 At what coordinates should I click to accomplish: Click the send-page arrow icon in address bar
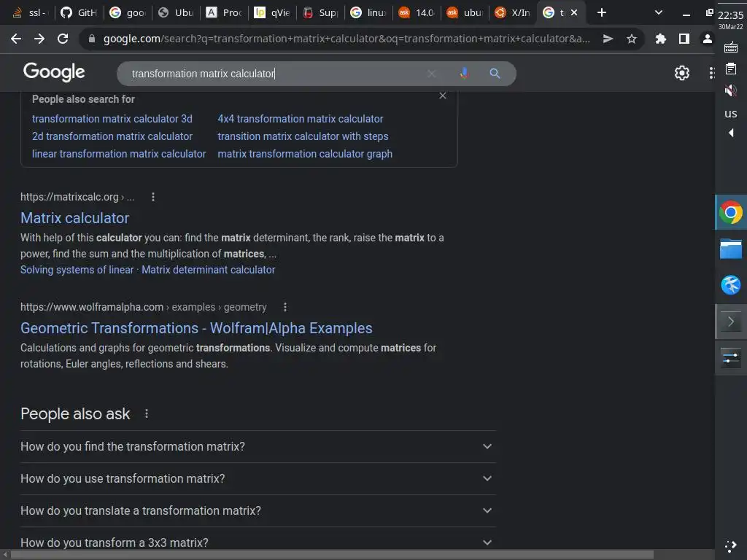pyautogui.click(x=608, y=39)
